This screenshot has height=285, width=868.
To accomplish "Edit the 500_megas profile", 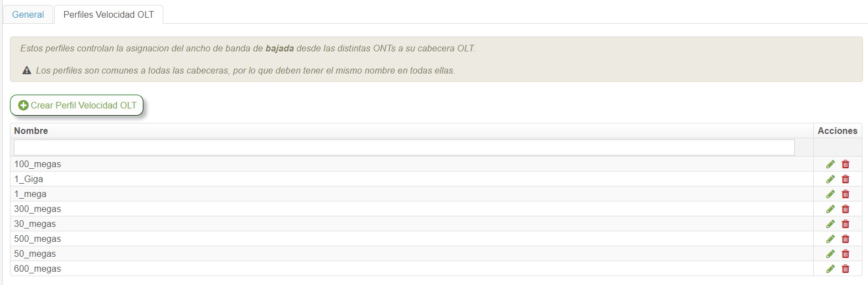I will [830, 239].
